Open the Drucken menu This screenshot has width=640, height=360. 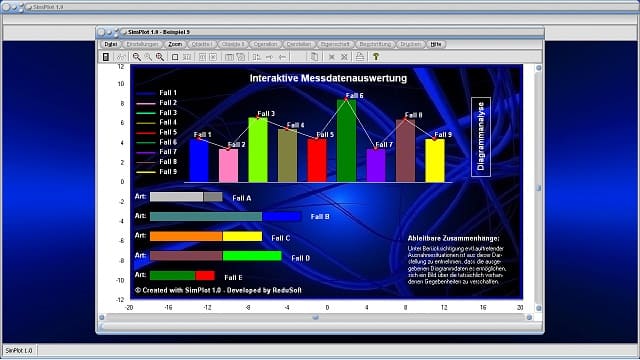410,44
